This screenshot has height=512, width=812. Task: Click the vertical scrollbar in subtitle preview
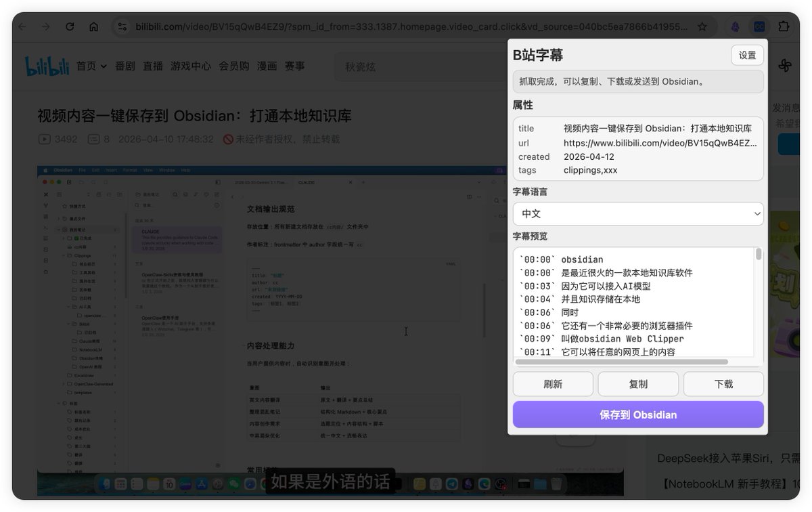click(759, 254)
